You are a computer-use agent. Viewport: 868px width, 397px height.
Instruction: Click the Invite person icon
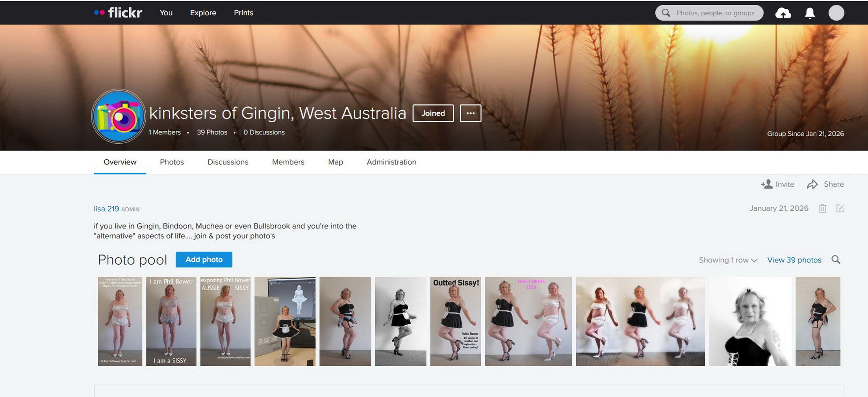[766, 184]
